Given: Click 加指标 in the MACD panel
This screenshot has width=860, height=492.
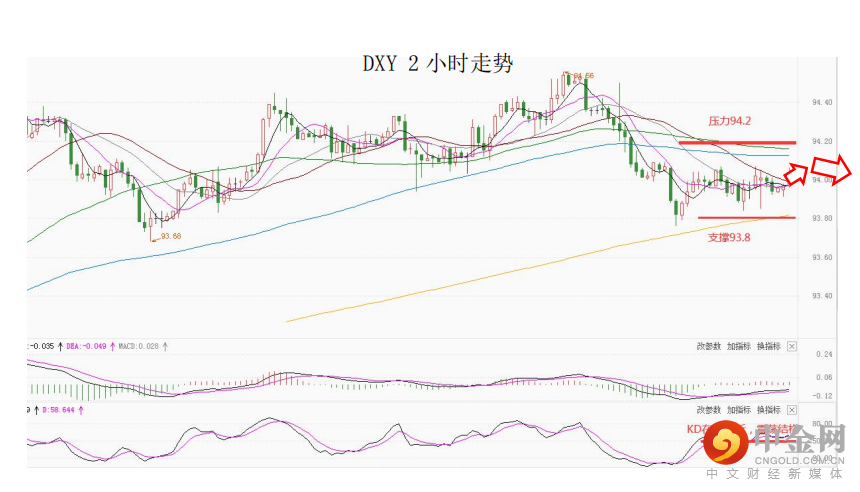Looking at the screenshot, I should (x=738, y=346).
